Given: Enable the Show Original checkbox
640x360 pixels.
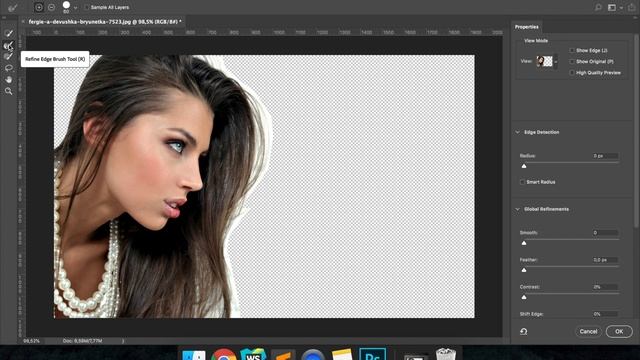Looking at the screenshot, I should 572,62.
